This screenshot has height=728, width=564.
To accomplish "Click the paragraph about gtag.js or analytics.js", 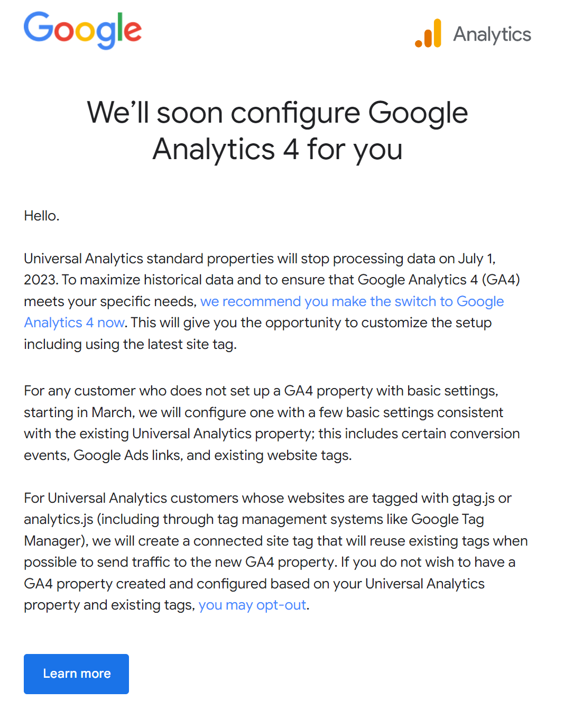I will (x=276, y=551).
